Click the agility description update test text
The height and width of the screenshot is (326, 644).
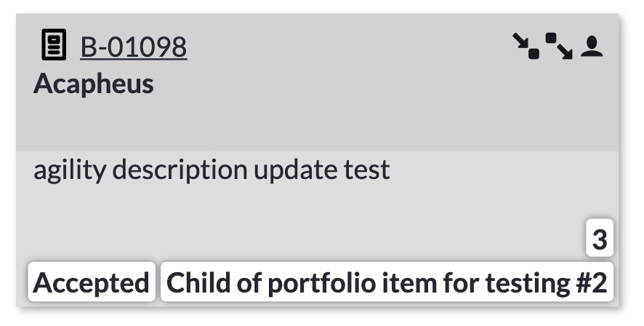point(212,170)
